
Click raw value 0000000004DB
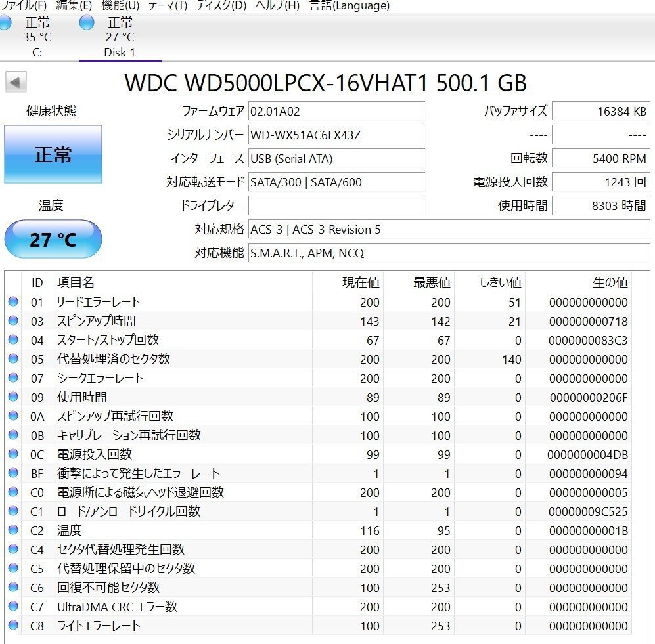click(588, 454)
